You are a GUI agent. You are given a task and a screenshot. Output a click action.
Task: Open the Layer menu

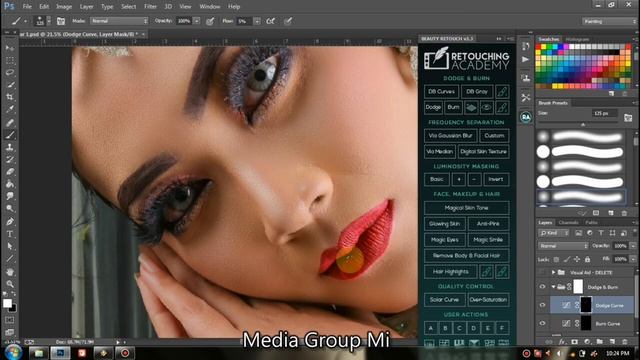pyautogui.click(x=86, y=7)
